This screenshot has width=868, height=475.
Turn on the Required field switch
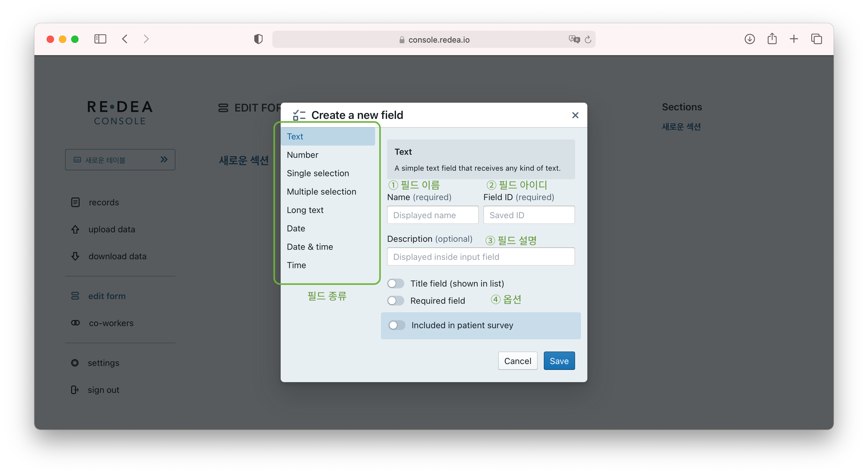click(x=396, y=301)
